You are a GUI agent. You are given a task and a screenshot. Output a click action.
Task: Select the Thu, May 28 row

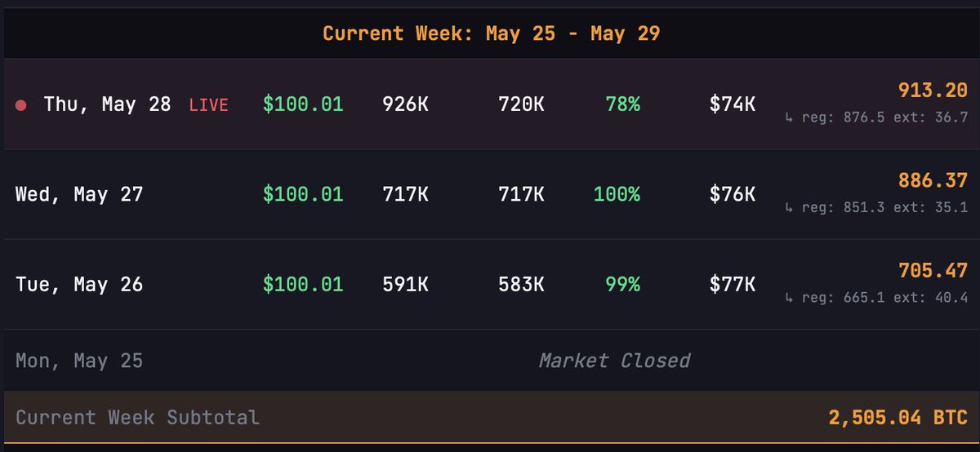(488, 104)
